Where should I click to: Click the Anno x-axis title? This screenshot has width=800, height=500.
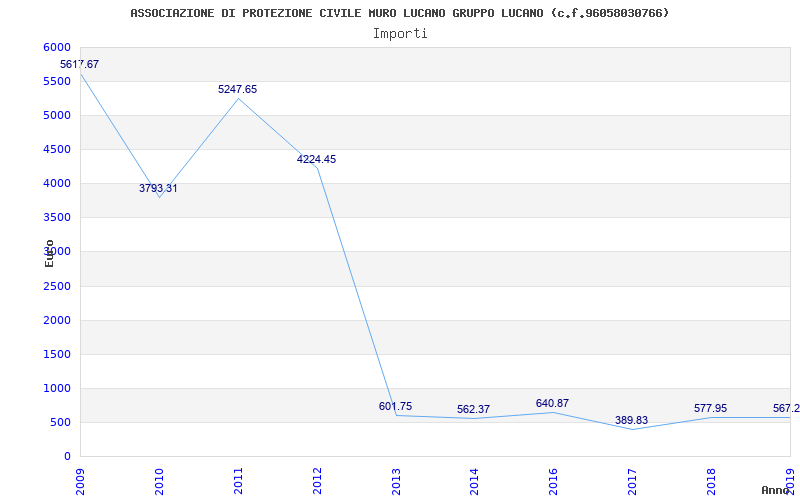point(775,490)
